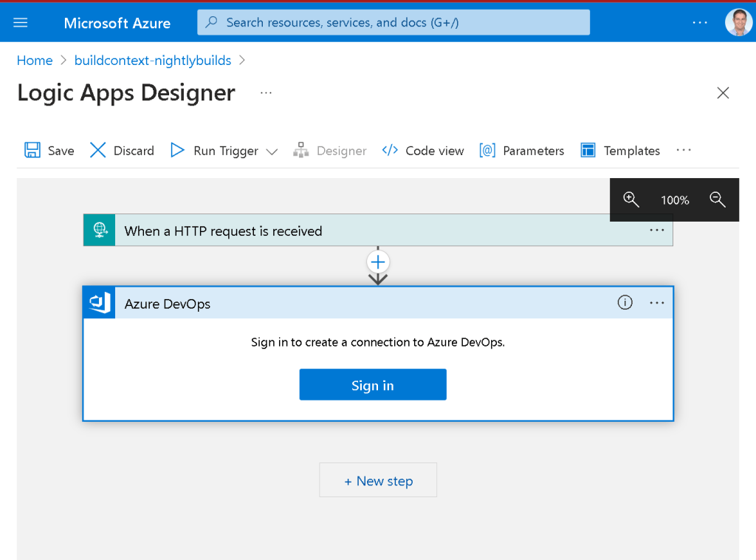Open the Templates label in the toolbar
756x560 pixels.
632,151
